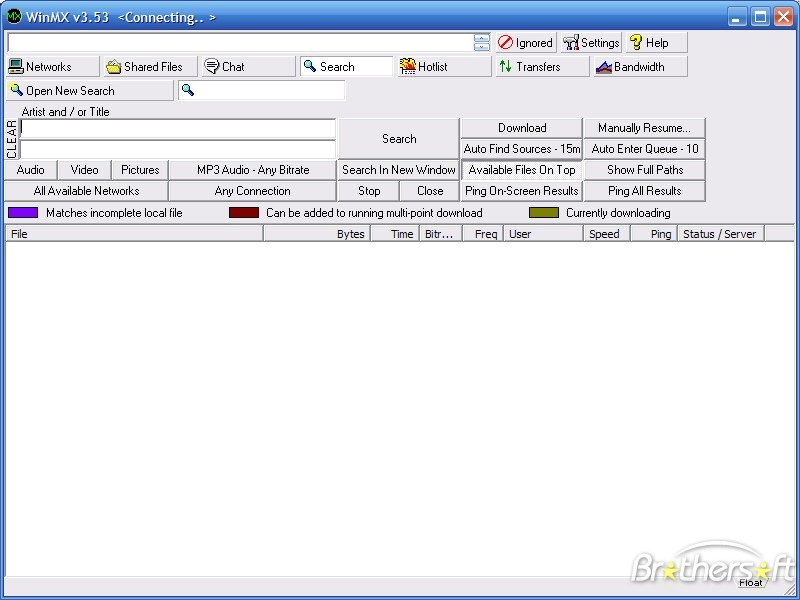Sort results by User column
Image resolution: width=800 pixels, height=600 pixels.
[543, 234]
